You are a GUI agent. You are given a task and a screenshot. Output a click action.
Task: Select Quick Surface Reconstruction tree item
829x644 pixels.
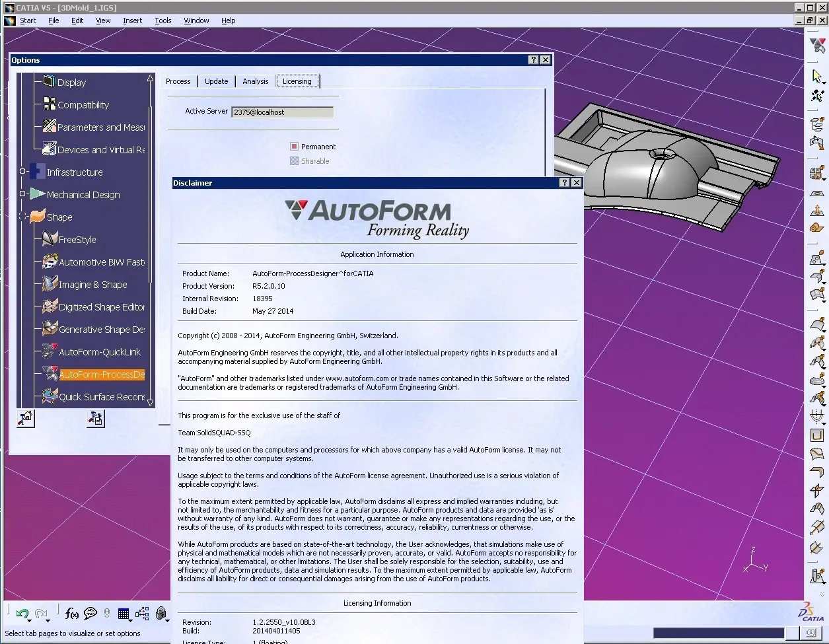pos(102,397)
